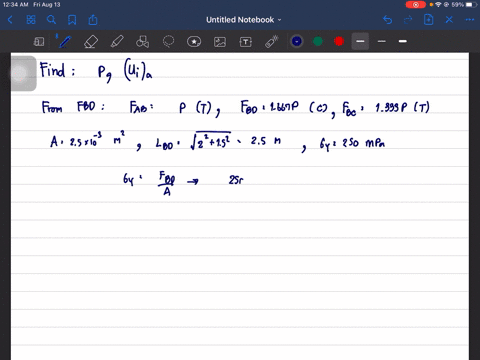Image resolution: width=480 pixels, height=360 pixels.
Task: Select the thin stroke thickness
Action: pos(382,41)
